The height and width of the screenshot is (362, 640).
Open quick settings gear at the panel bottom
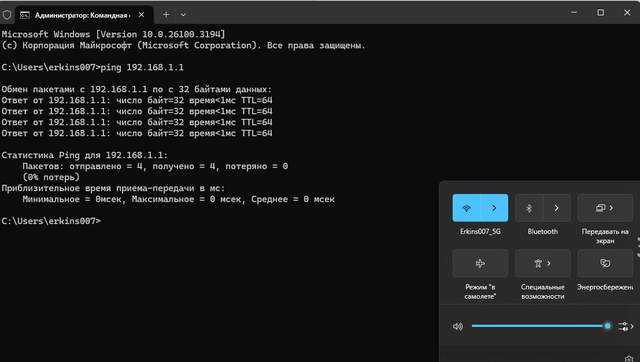pyautogui.click(x=629, y=358)
